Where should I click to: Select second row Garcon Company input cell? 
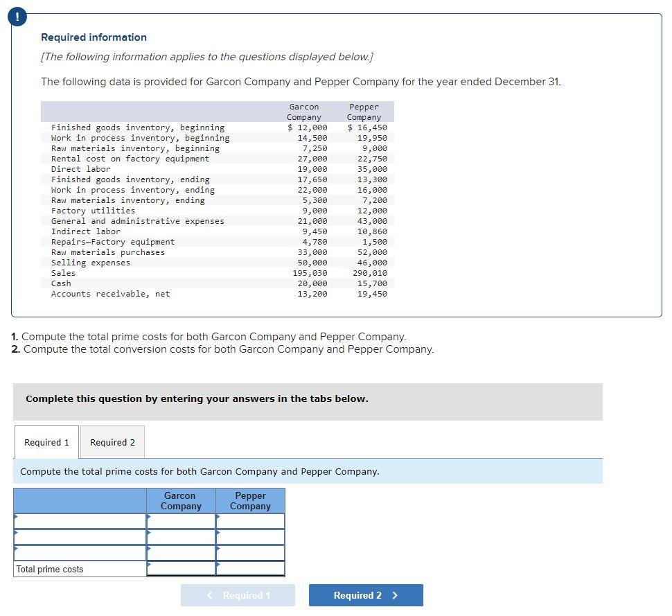tap(181, 537)
